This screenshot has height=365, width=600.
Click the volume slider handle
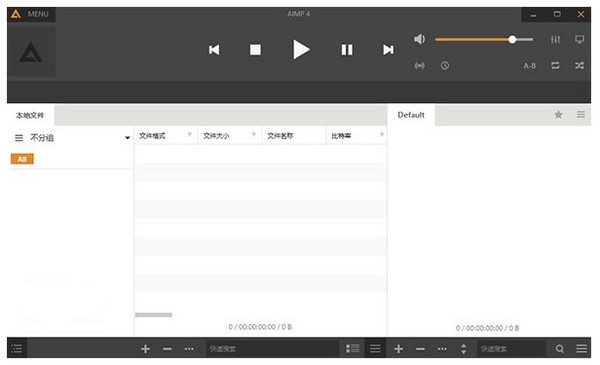(512, 39)
